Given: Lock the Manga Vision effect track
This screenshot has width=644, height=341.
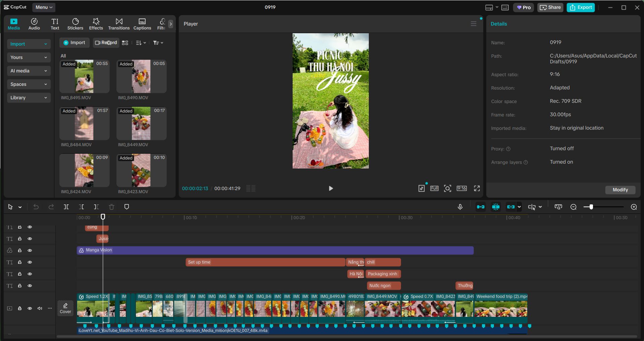Looking at the screenshot, I should (x=20, y=250).
